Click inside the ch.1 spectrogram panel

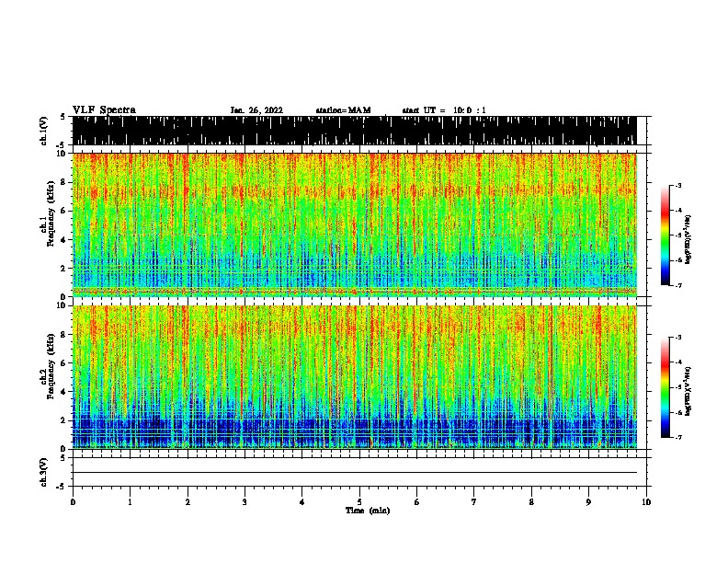coord(354,224)
